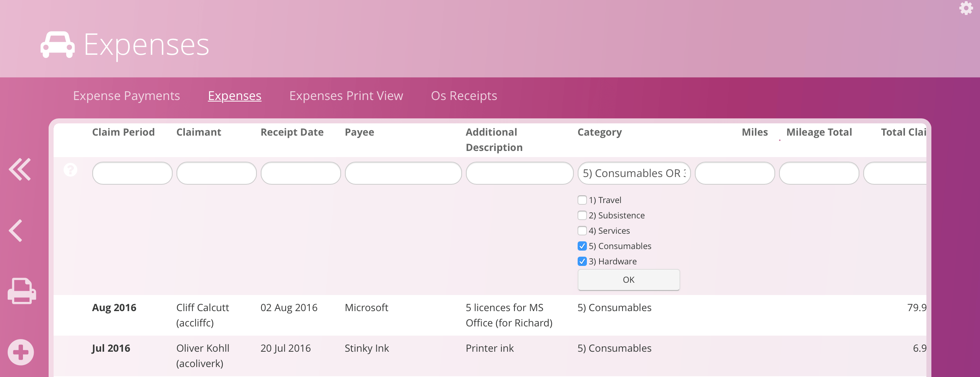The width and height of the screenshot is (980, 377).
Task: Add a new expense with plus icon
Action: pos(21,352)
